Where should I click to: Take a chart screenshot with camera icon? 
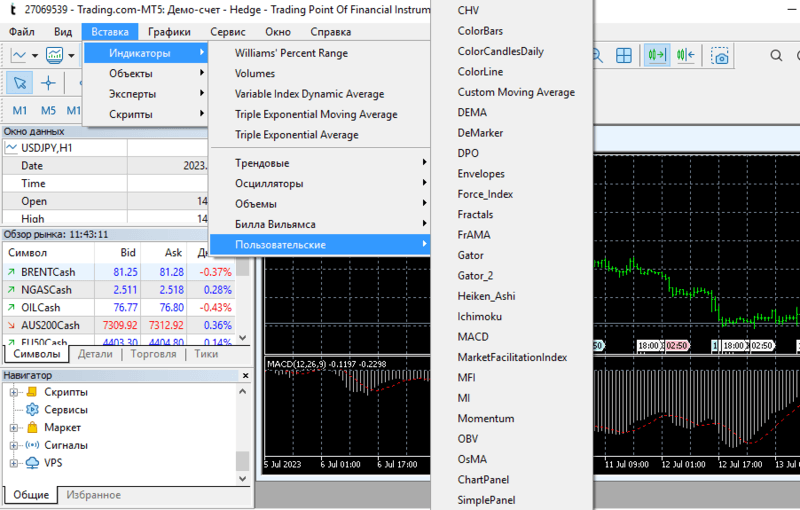pyautogui.click(x=720, y=55)
